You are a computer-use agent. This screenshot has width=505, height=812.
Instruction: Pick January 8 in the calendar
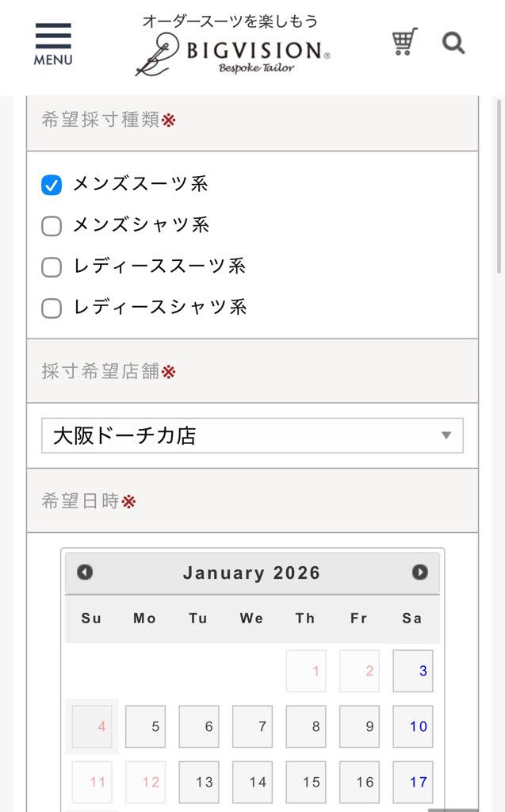pos(306,726)
